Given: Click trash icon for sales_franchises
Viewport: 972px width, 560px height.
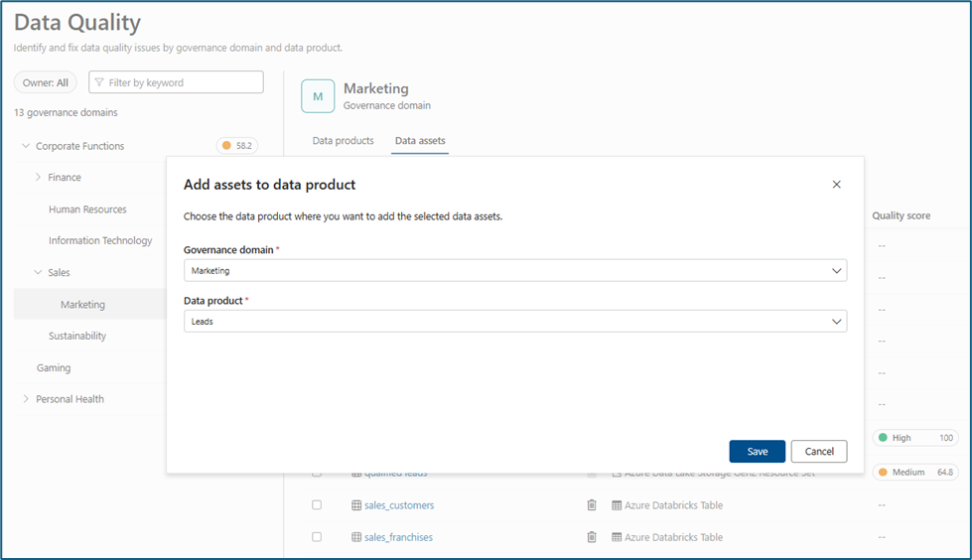Looking at the screenshot, I should [x=592, y=537].
